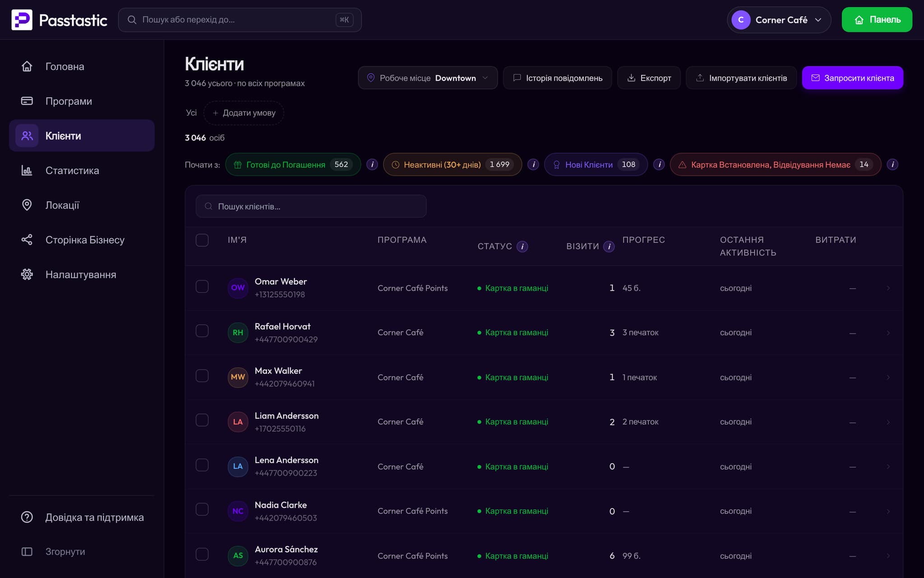Select Rafael Horvat's row checkbox

click(x=202, y=331)
